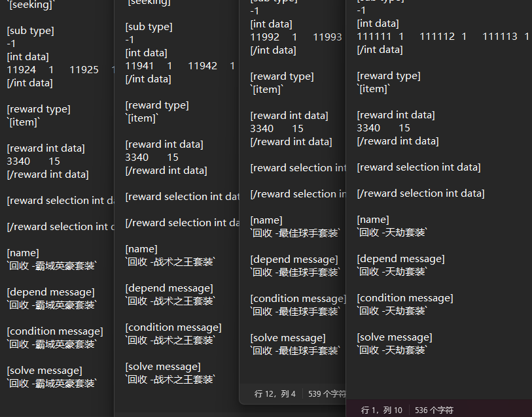Click [/reward selection int data] in rightmost window

point(421,193)
